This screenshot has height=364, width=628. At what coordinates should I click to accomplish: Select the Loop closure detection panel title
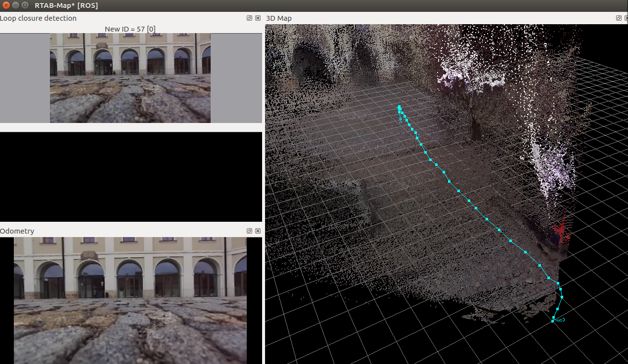tap(39, 18)
